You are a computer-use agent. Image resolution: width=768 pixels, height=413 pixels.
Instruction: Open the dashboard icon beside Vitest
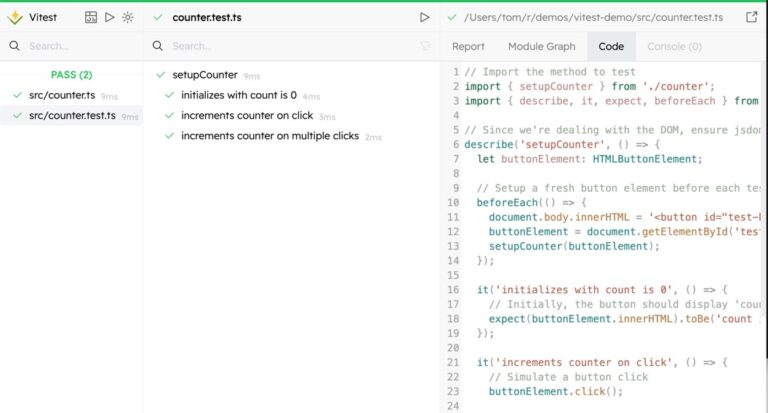tap(92, 18)
